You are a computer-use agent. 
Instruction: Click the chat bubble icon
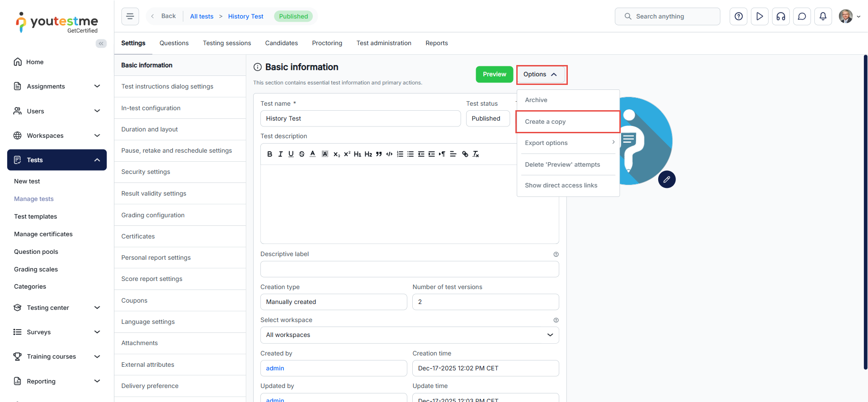[802, 16]
